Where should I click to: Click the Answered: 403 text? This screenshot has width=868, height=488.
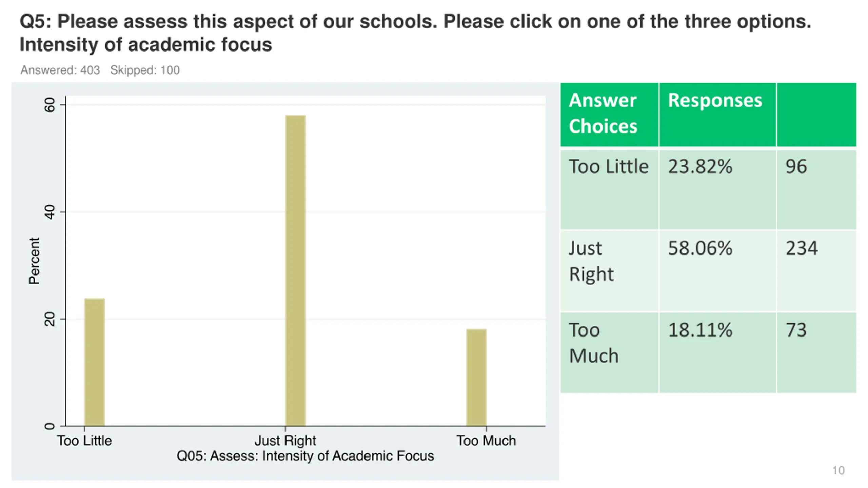click(x=60, y=70)
